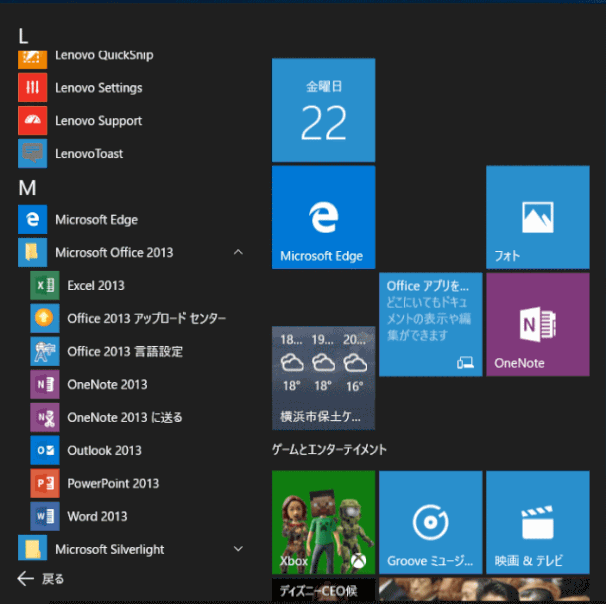Open OneNote 2013 in the app list
This screenshot has width=606, height=604.
(106, 384)
